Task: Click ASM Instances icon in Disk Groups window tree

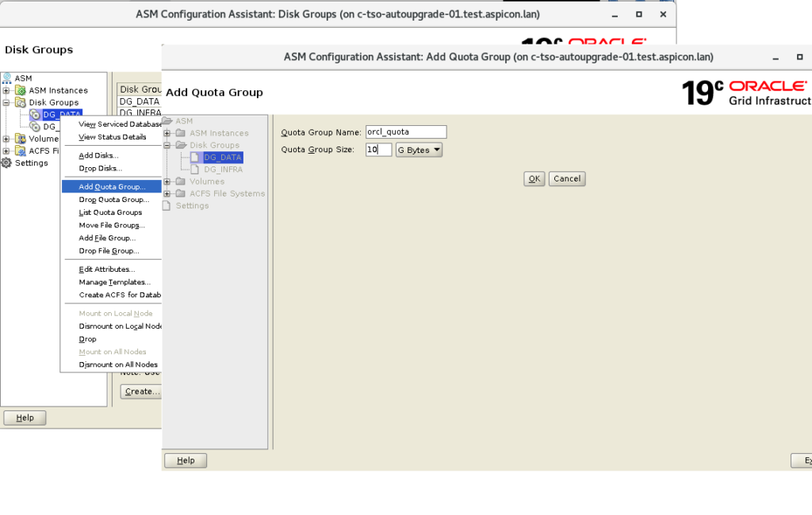Action: [x=21, y=90]
